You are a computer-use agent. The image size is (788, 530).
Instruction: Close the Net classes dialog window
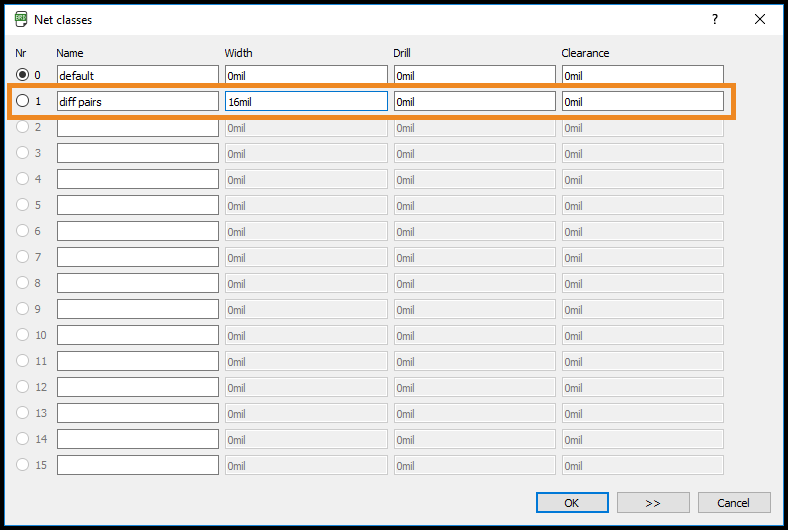click(760, 19)
